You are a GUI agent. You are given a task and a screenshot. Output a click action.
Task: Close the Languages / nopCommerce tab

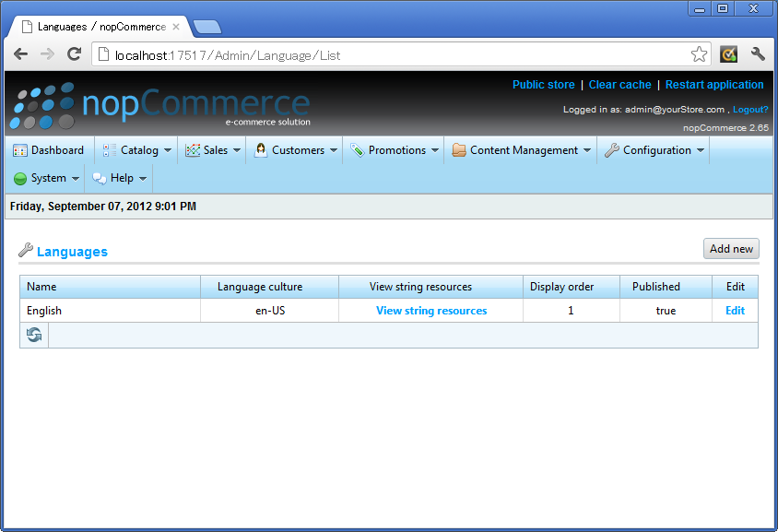tap(176, 27)
